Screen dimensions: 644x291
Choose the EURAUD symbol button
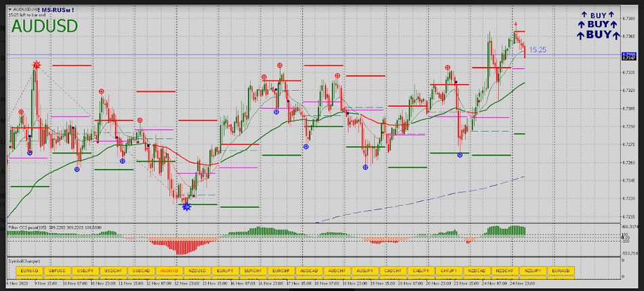tap(561, 271)
